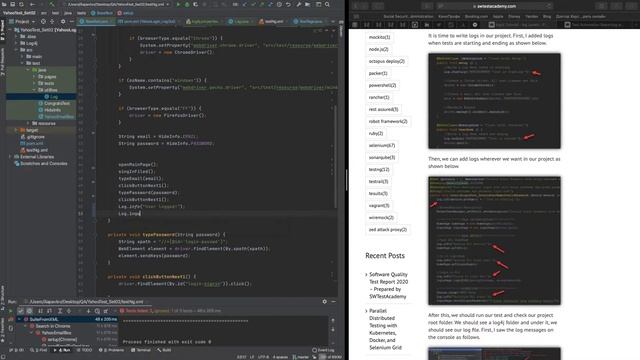Open run configuration dropdown in top toolbar

pos(117,4)
